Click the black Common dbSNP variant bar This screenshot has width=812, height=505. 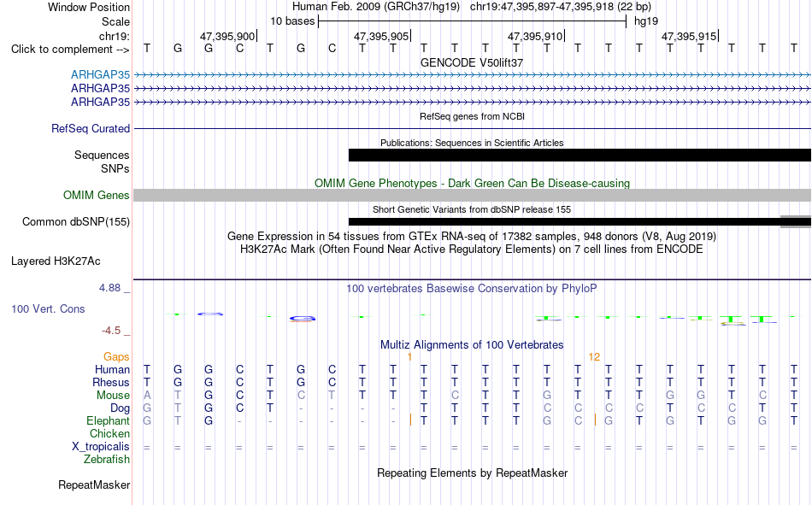(x=580, y=221)
